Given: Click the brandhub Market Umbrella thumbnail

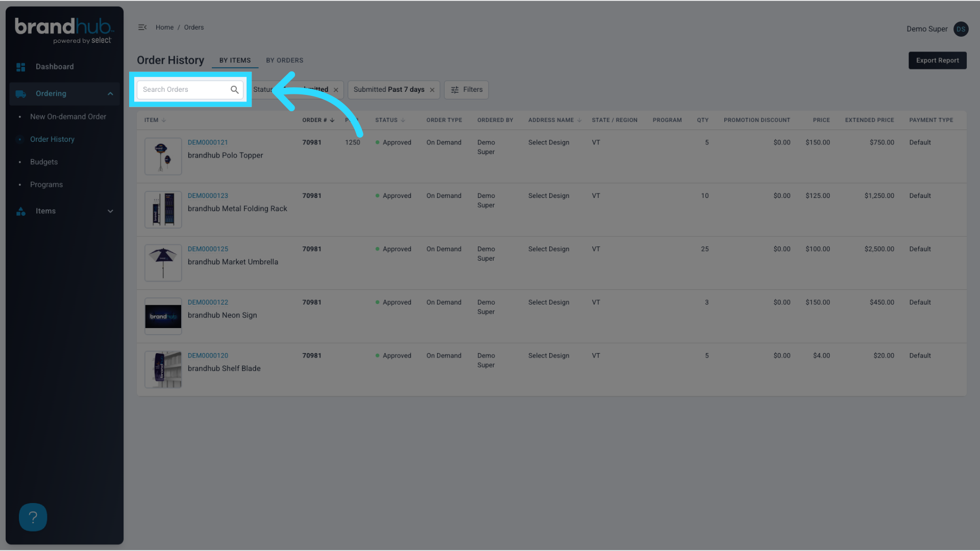Looking at the screenshot, I should pyautogui.click(x=163, y=263).
